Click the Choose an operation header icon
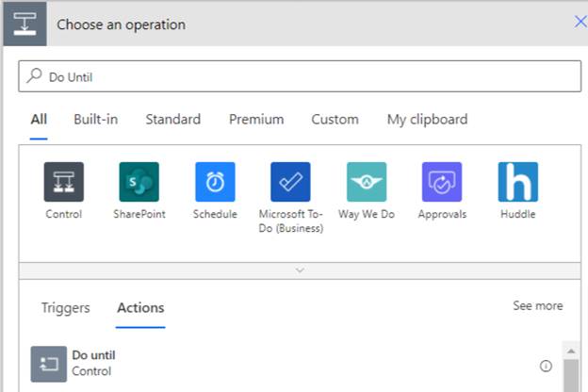 pyautogui.click(x=24, y=24)
